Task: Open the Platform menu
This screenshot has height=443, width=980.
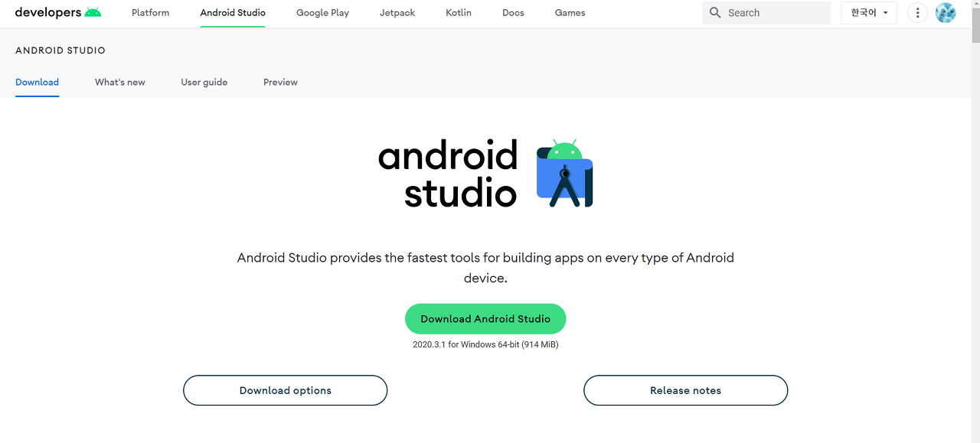Action: coord(150,13)
